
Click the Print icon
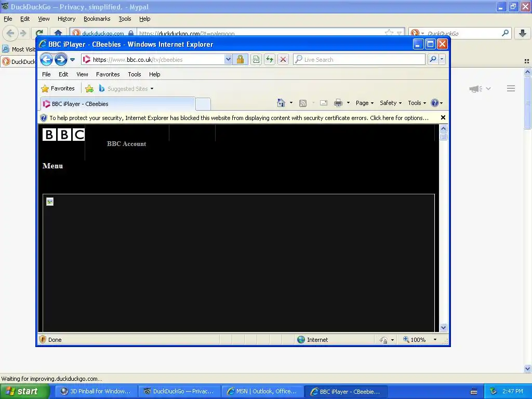[338, 103]
